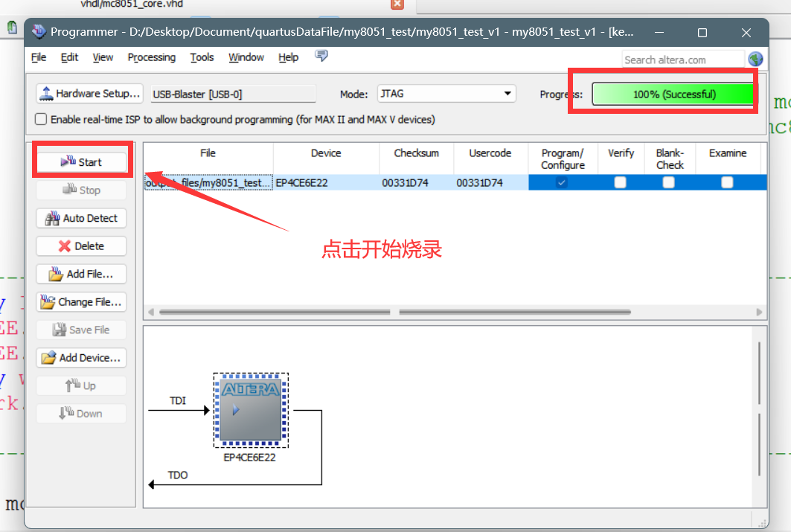The height and width of the screenshot is (532, 791).
Task: Maximize the Programmer window
Action: [x=702, y=33]
